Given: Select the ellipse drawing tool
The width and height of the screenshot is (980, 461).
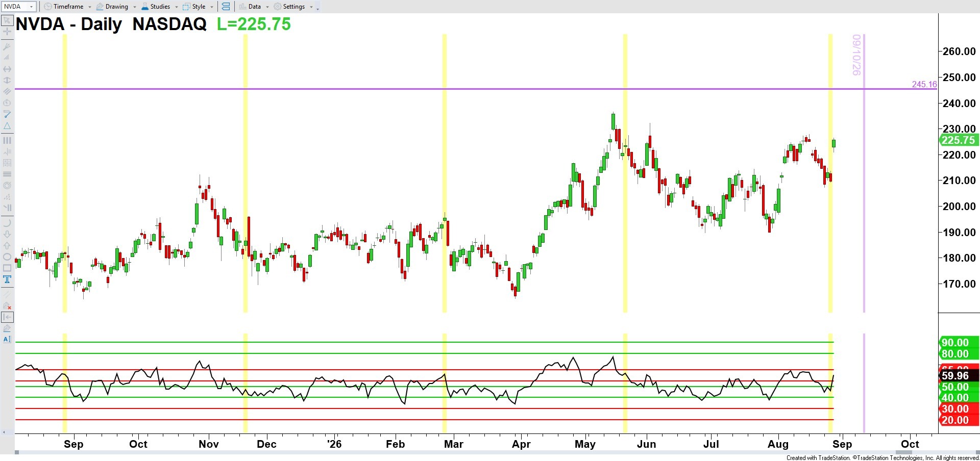Looking at the screenshot, I should tap(7, 257).
